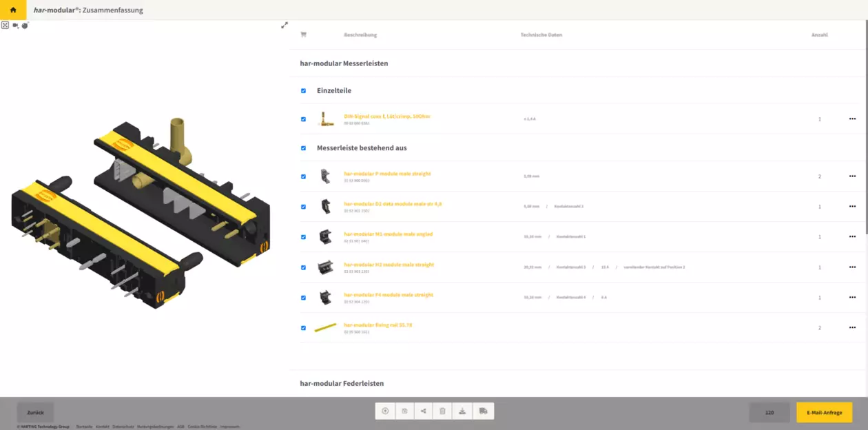Open the camera view options icon
The width and height of the screenshot is (868, 430).
coord(16,25)
